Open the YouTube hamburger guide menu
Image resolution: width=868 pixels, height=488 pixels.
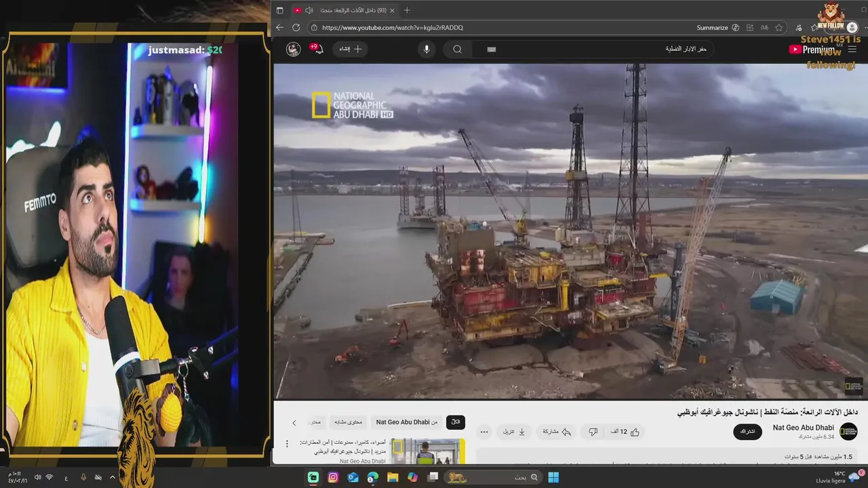(852, 49)
